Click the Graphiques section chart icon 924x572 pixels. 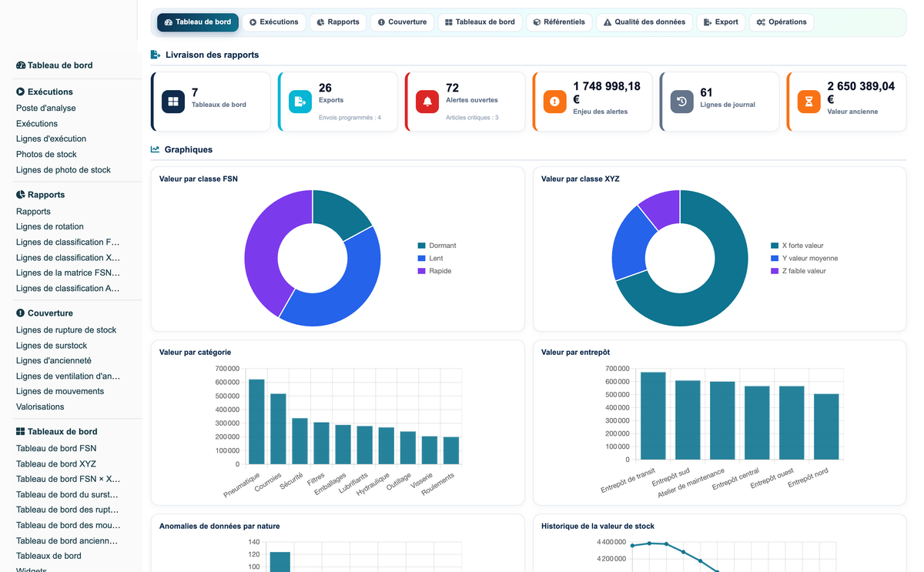(156, 149)
